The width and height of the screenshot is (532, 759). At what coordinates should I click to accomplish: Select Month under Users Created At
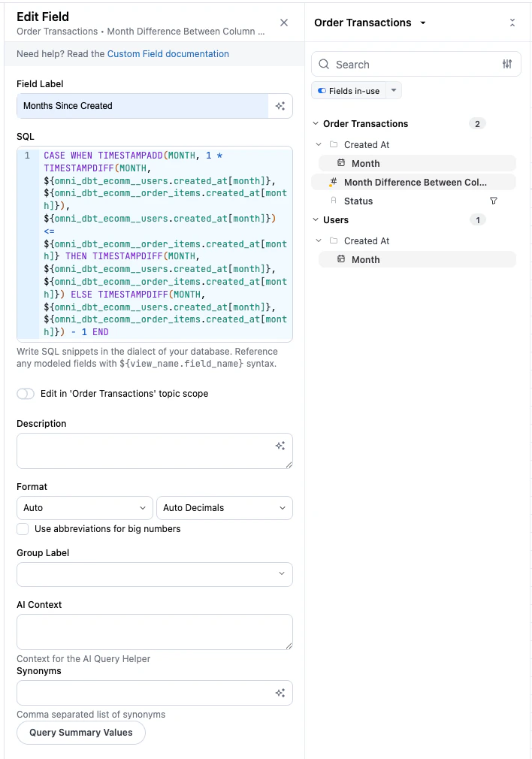click(x=417, y=259)
